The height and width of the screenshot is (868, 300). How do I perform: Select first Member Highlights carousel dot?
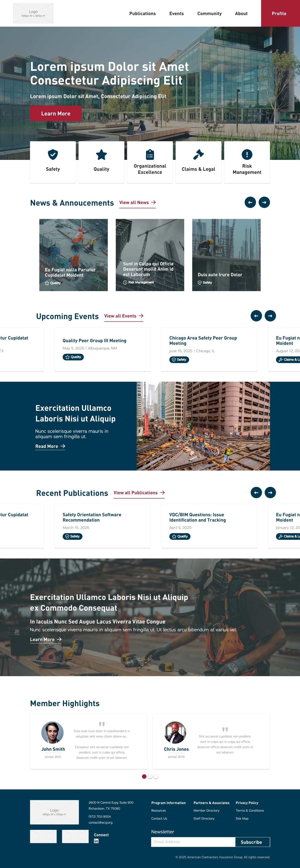144,776
